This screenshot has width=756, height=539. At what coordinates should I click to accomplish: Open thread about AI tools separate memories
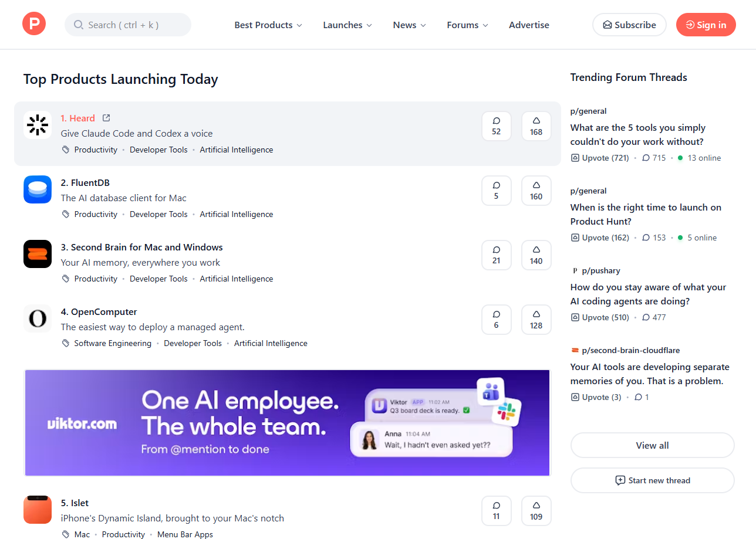tap(650, 374)
